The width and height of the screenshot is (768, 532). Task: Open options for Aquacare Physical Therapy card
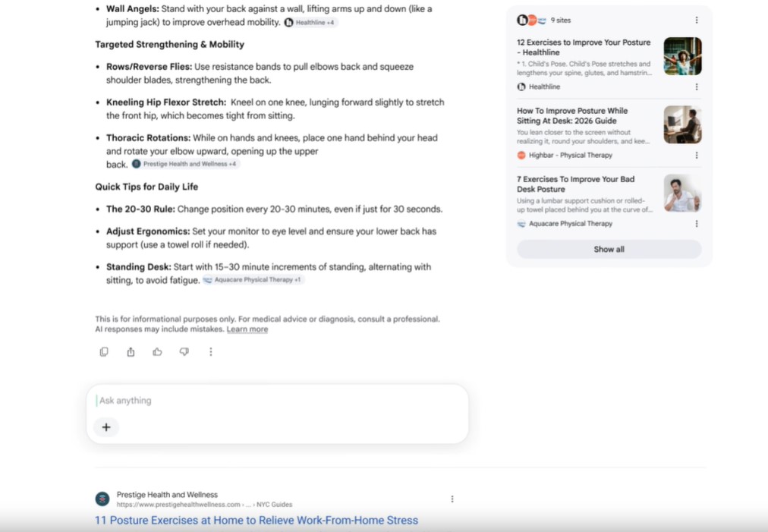697,224
